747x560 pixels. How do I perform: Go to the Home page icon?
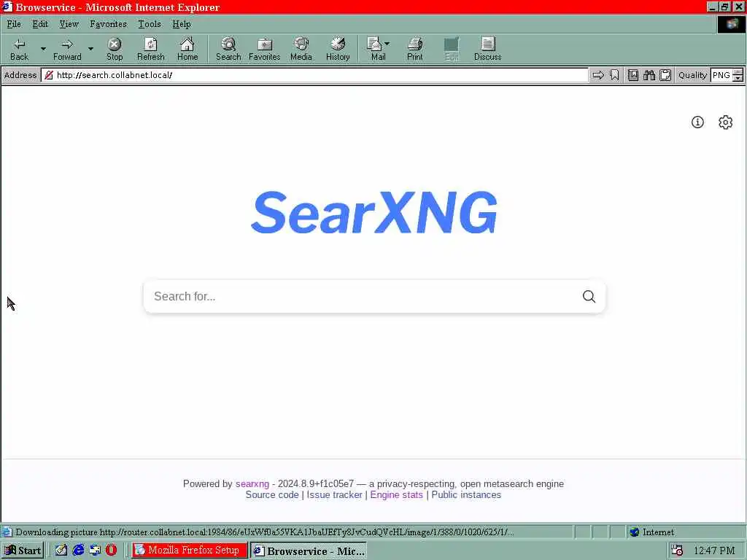[187, 49]
